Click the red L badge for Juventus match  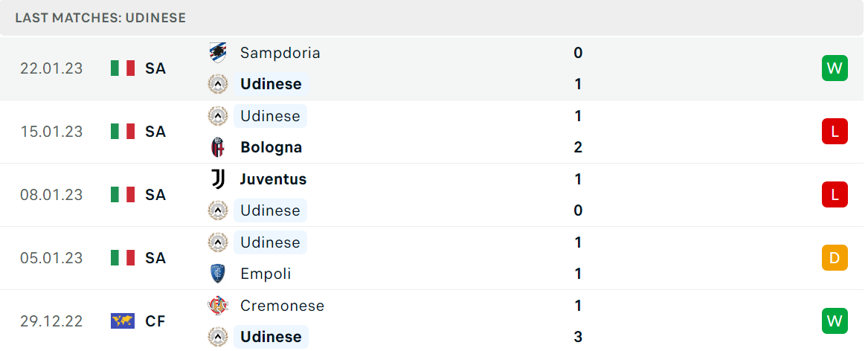click(835, 194)
